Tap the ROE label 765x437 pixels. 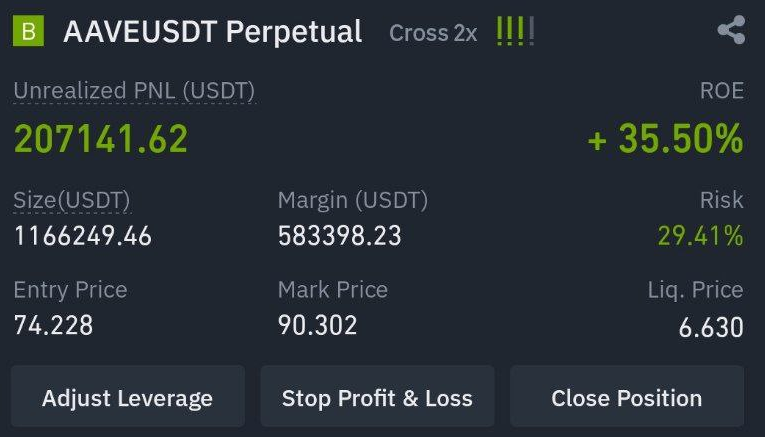722,91
